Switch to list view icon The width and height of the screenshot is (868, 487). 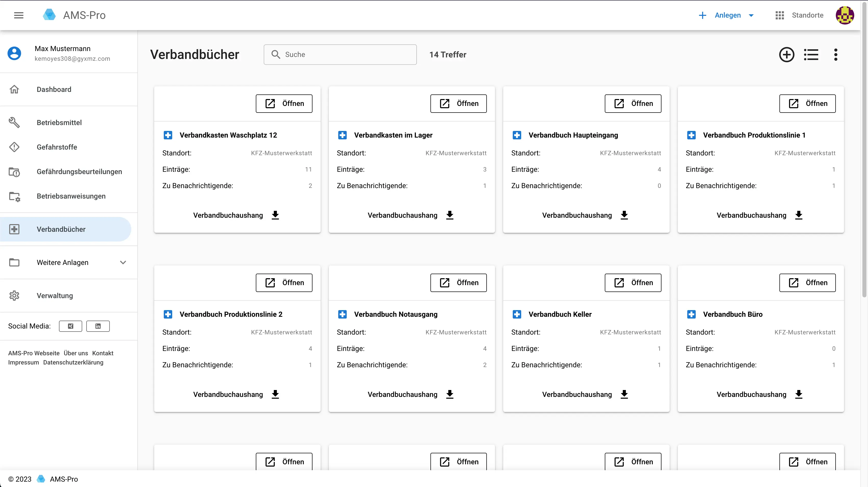[x=811, y=55]
